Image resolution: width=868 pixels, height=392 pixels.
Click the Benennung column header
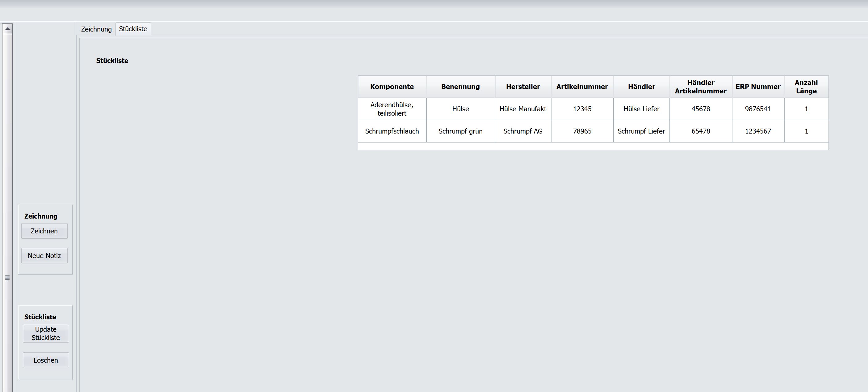pos(460,87)
